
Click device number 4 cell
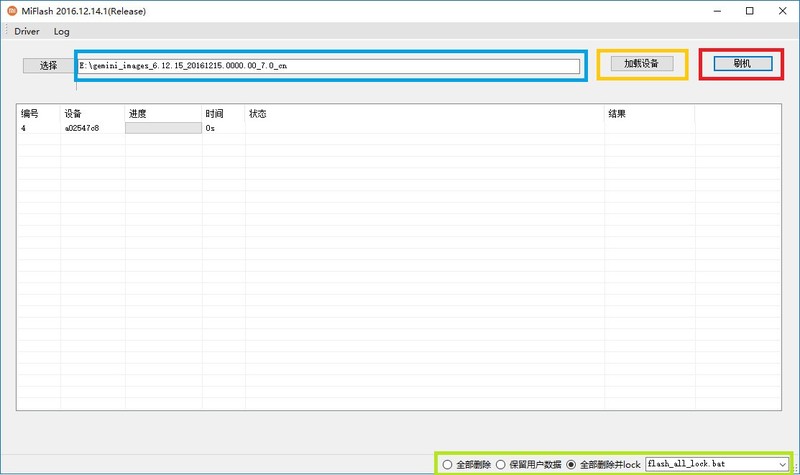click(23, 128)
